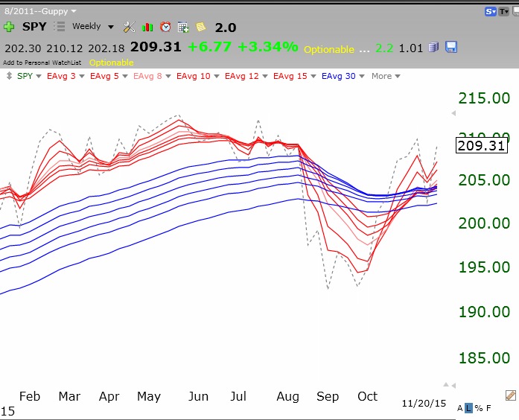Save the chart with the blue floppy disk icon
This screenshot has height=420, width=519.
coord(451,48)
